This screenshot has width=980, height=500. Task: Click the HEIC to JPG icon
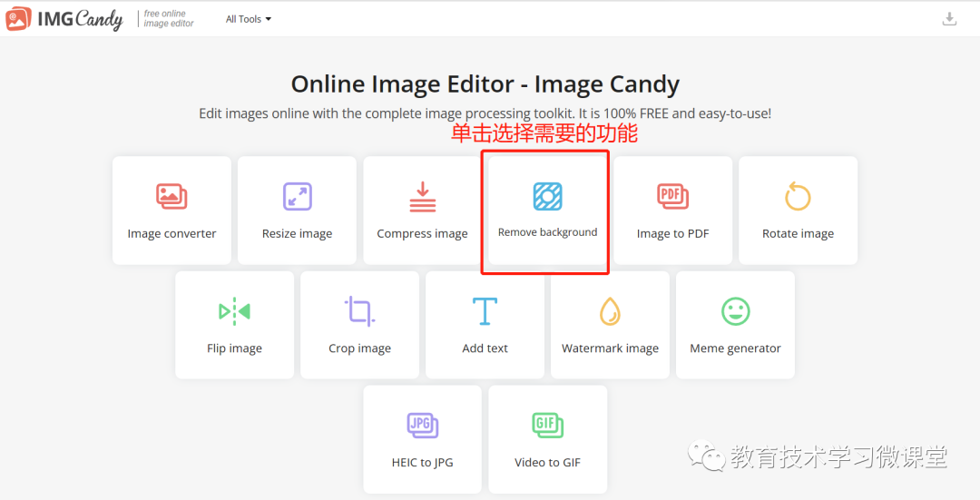click(423, 425)
